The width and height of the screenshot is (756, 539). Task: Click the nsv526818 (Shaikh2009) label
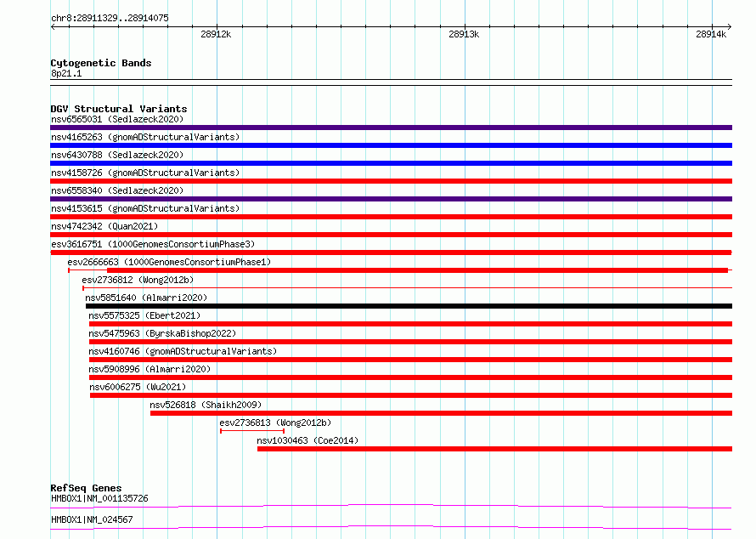[x=206, y=405]
